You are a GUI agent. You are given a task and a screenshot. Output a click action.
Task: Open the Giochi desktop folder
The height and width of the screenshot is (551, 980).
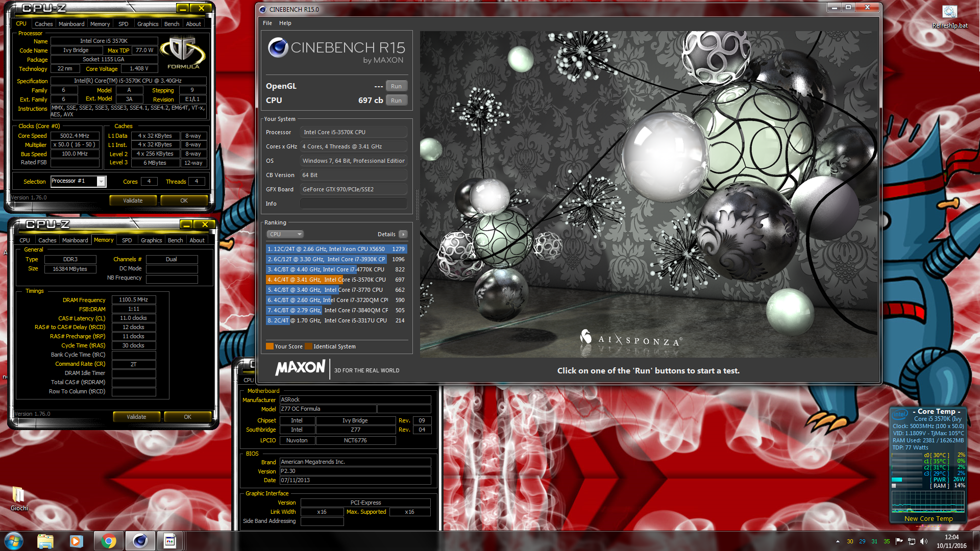point(19,498)
